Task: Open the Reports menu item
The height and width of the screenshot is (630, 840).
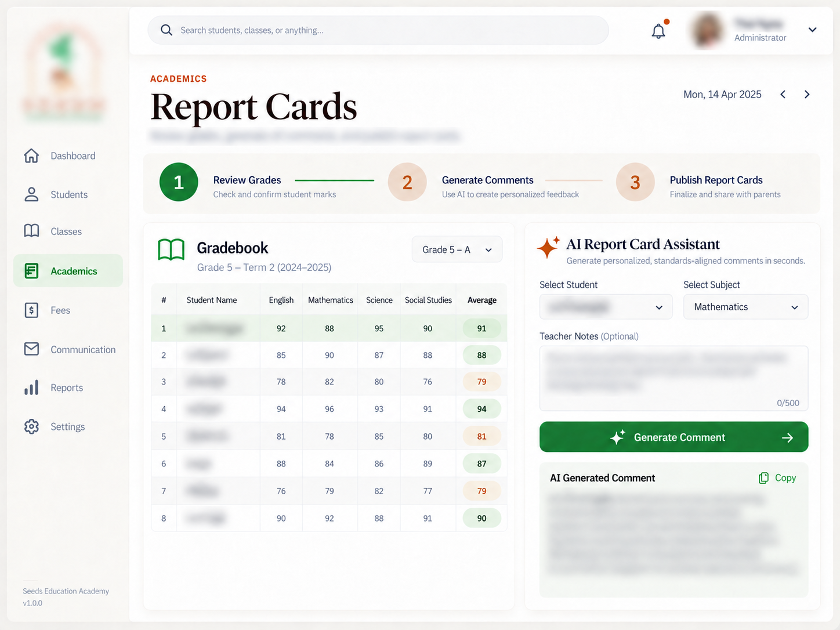Action: click(68, 388)
